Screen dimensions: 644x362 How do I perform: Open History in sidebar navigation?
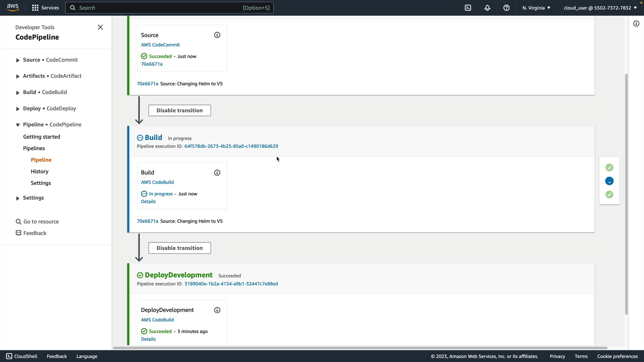point(40,171)
